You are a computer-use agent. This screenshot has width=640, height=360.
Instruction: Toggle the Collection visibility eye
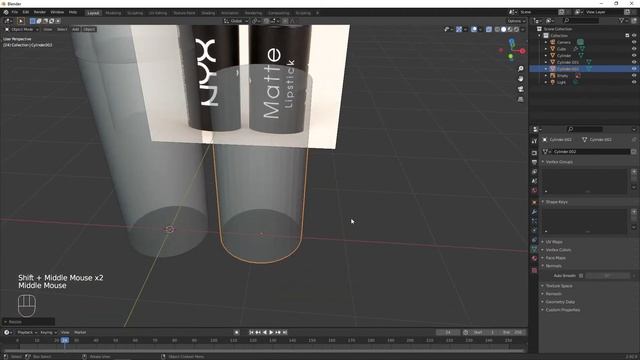coord(634,36)
